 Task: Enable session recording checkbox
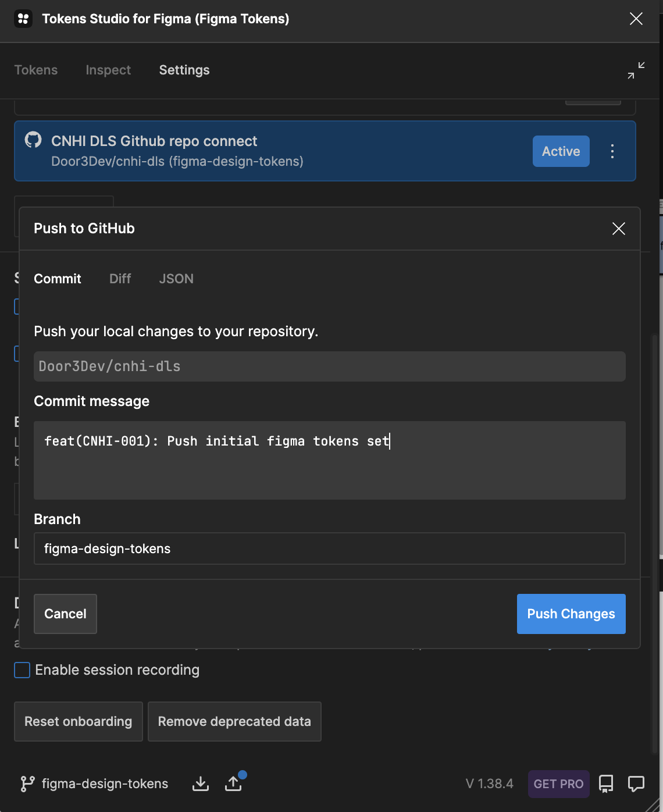click(22, 670)
